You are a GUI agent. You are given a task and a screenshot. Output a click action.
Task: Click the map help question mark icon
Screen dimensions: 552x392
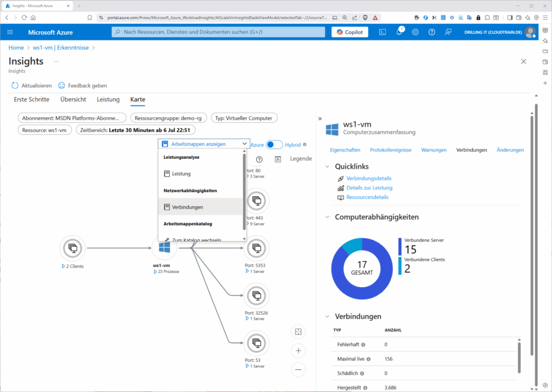259,159
